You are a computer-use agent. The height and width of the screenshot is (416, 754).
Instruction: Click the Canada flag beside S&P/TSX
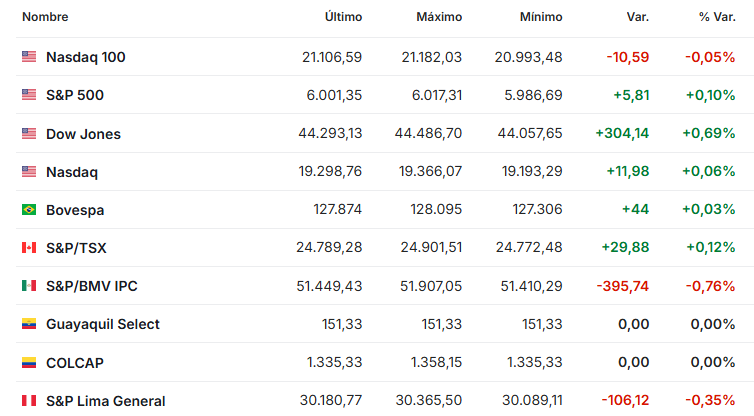coord(29,248)
